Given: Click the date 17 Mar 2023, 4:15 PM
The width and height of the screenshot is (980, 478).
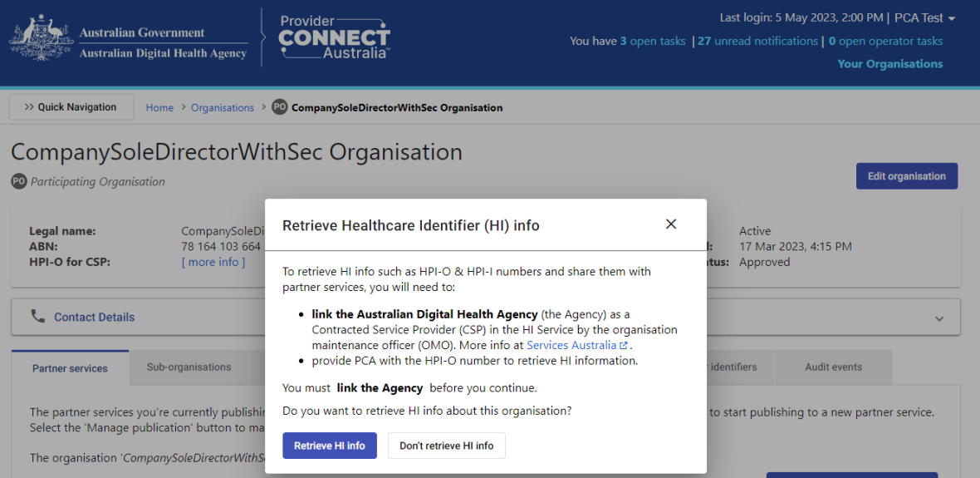Looking at the screenshot, I should [x=796, y=247].
